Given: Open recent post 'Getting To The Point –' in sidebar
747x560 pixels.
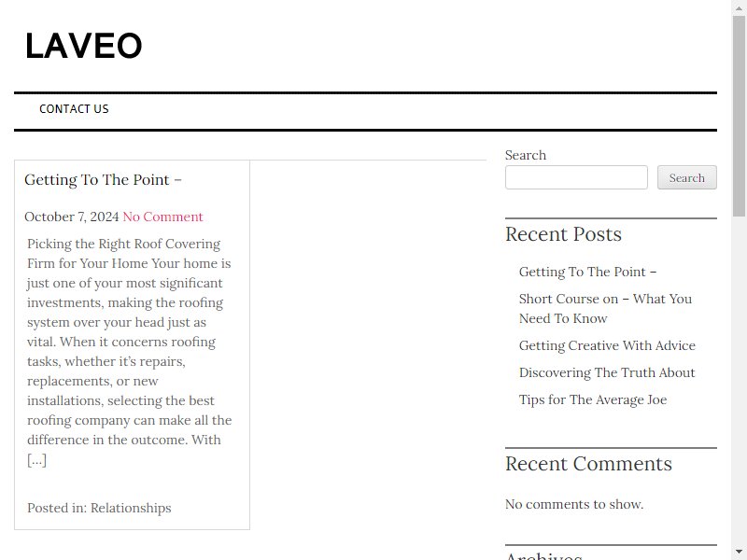Looking at the screenshot, I should tap(587, 272).
